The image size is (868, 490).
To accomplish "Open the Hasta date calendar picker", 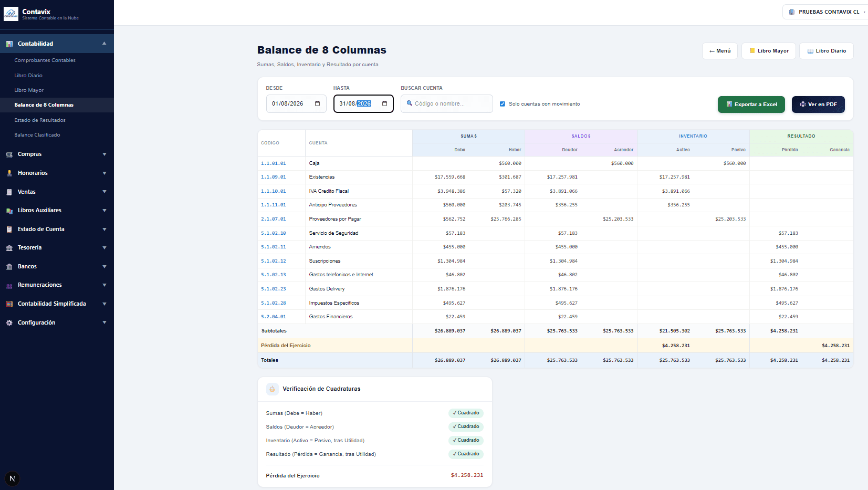I will click(384, 103).
